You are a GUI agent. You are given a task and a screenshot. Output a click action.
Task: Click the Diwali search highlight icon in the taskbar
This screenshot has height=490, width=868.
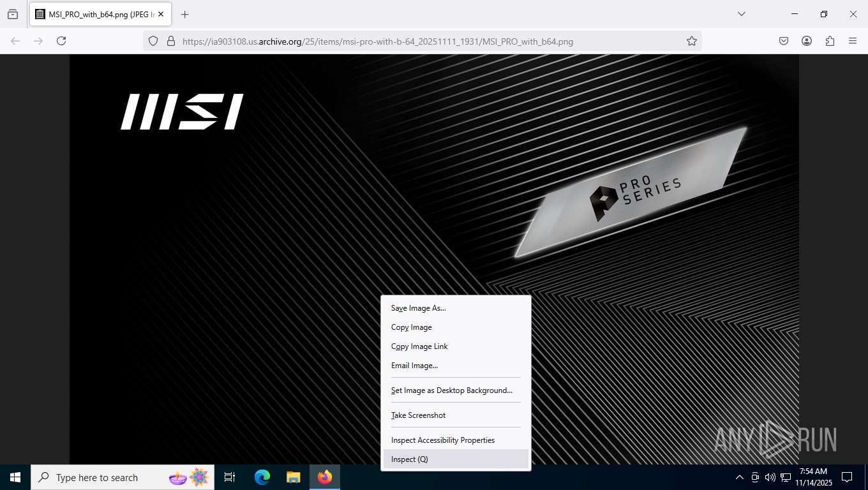pyautogui.click(x=190, y=477)
